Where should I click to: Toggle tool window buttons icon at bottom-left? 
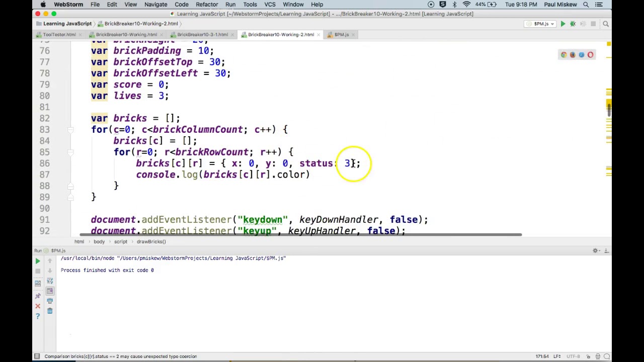(x=37, y=356)
